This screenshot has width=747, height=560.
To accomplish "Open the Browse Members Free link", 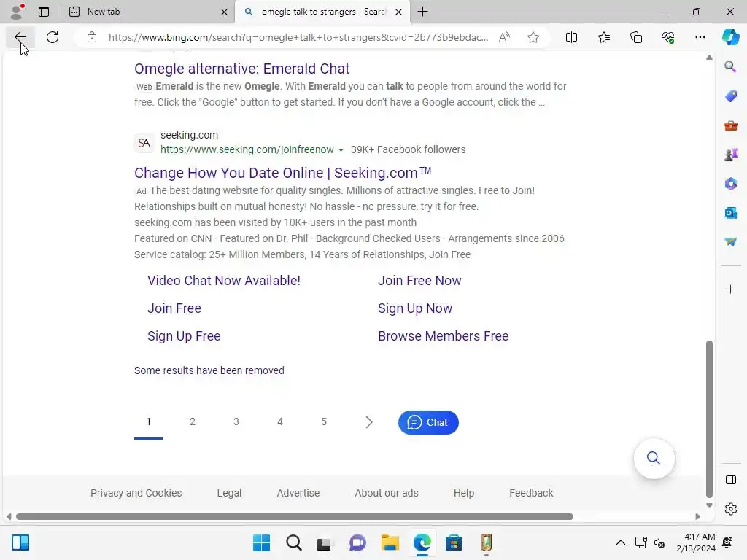I will click(x=443, y=335).
